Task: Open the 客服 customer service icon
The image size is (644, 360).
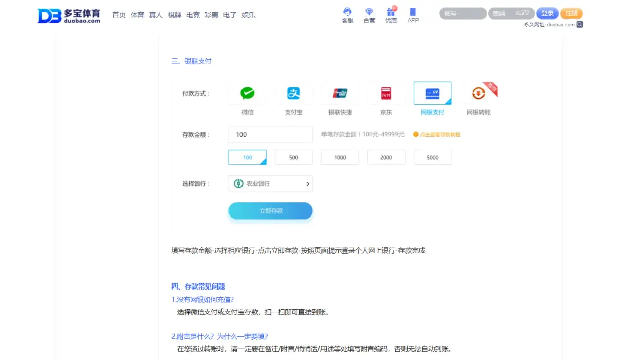Action: (x=347, y=12)
